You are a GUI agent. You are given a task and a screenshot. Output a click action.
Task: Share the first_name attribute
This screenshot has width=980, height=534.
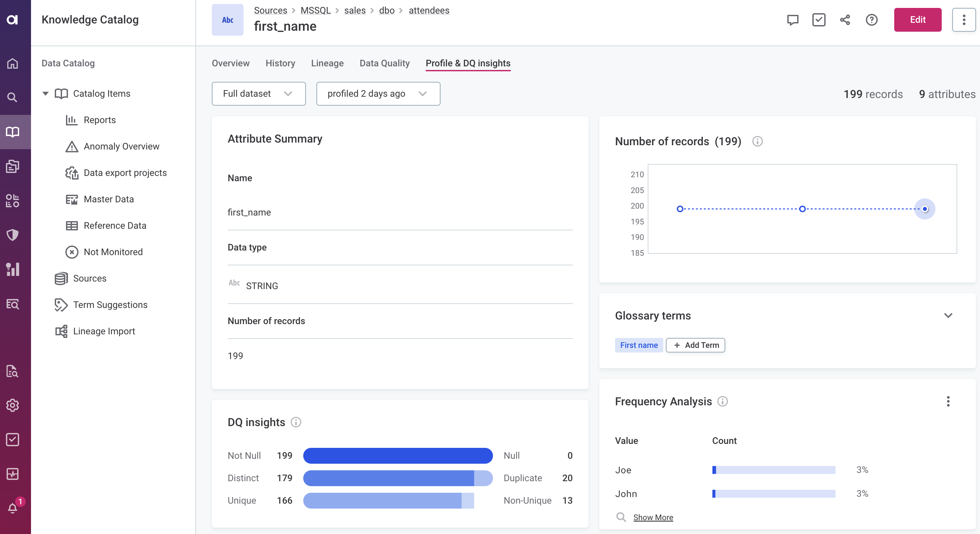point(845,20)
